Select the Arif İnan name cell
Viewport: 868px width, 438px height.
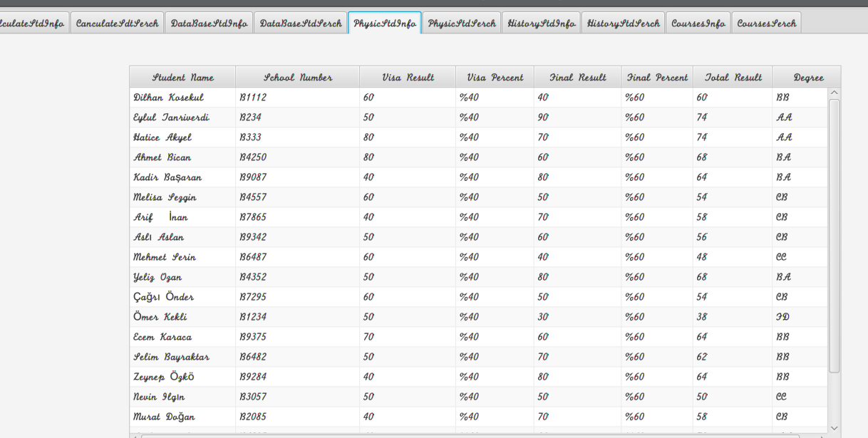(x=182, y=217)
